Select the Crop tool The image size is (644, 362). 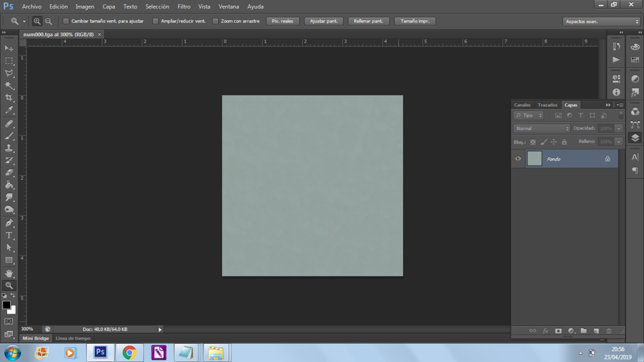point(9,98)
